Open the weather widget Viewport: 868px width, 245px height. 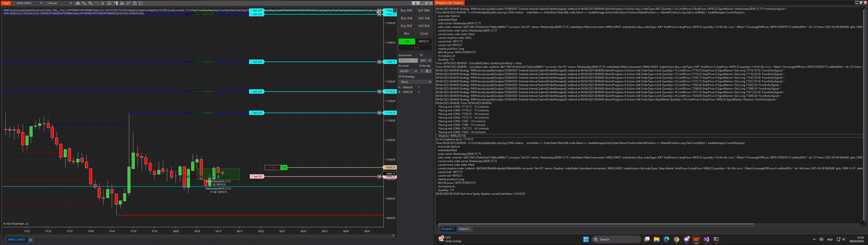point(450,239)
